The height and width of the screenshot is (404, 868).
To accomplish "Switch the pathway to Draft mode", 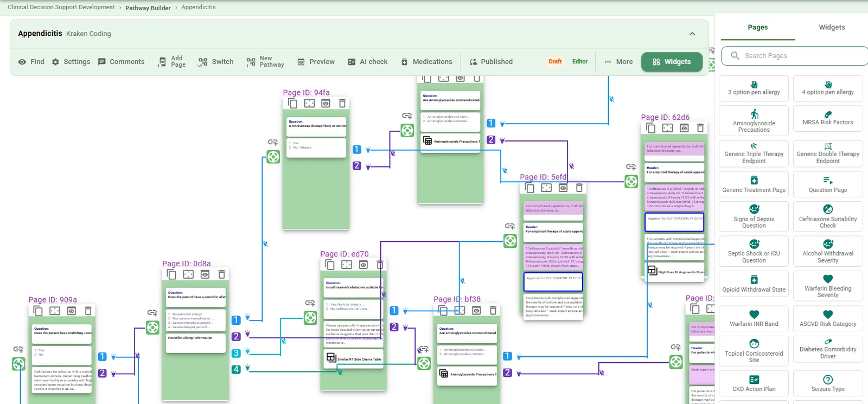I will [555, 62].
